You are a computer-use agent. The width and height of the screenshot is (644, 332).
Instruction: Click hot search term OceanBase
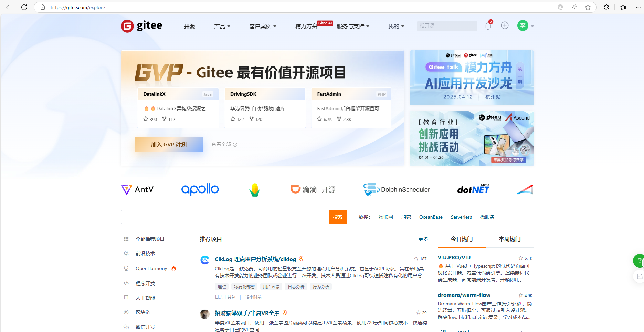coord(431,217)
